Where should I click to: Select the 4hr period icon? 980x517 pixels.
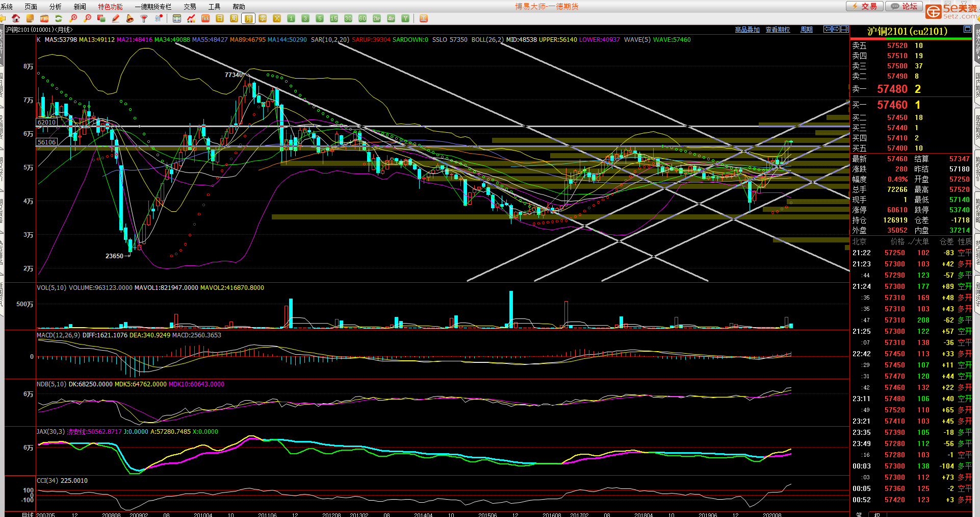(x=391, y=18)
